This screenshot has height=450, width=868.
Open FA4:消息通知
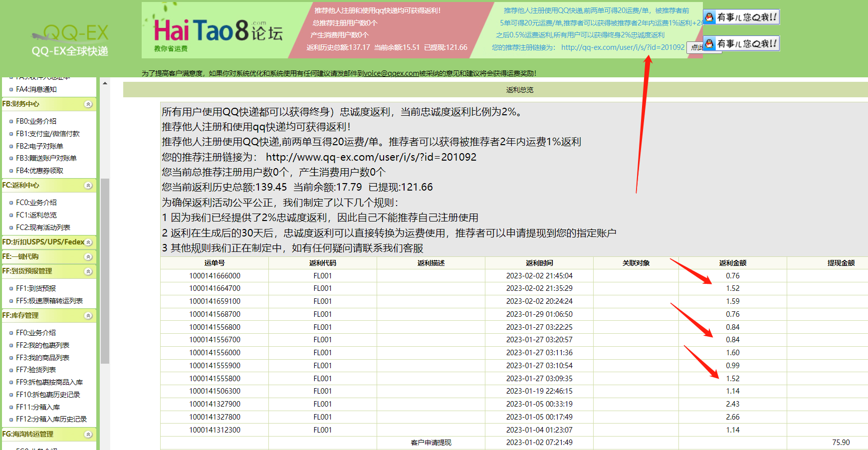pyautogui.click(x=36, y=89)
